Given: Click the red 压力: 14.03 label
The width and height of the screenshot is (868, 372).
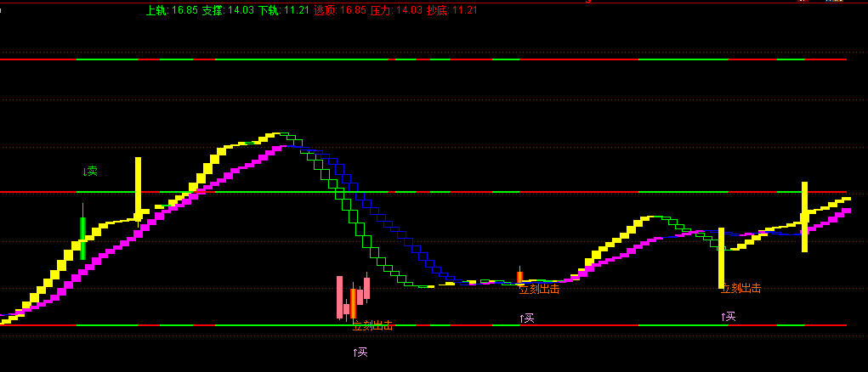Looking at the screenshot, I should 395,10.
